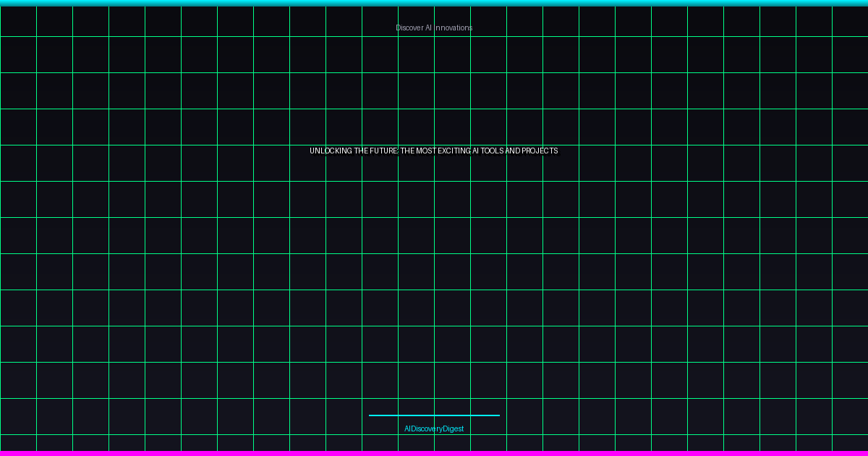Click the cyan divider line above AIDiscoveryDigest
Image resolution: width=868 pixels, height=456 pixels.
click(x=434, y=415)
